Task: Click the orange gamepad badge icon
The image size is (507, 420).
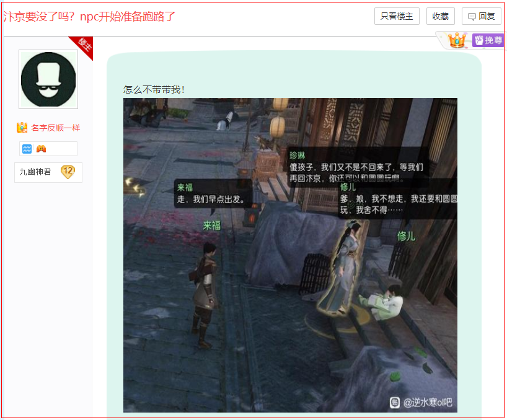Action: [41, 149]
